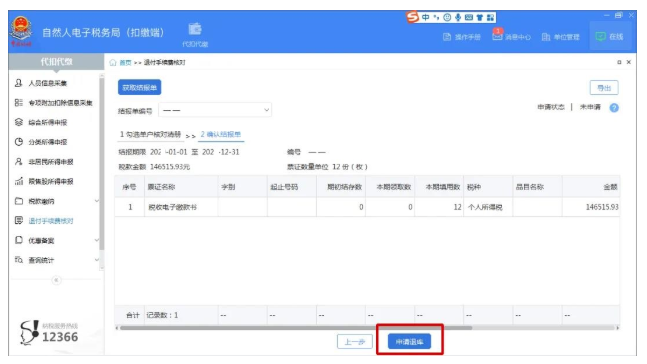Click the 上一步 button

tap(355, 342)
